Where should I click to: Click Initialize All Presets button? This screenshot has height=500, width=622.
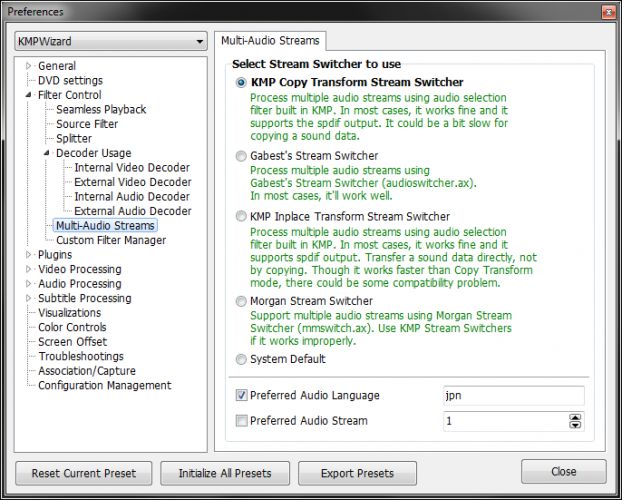point(225,473)
